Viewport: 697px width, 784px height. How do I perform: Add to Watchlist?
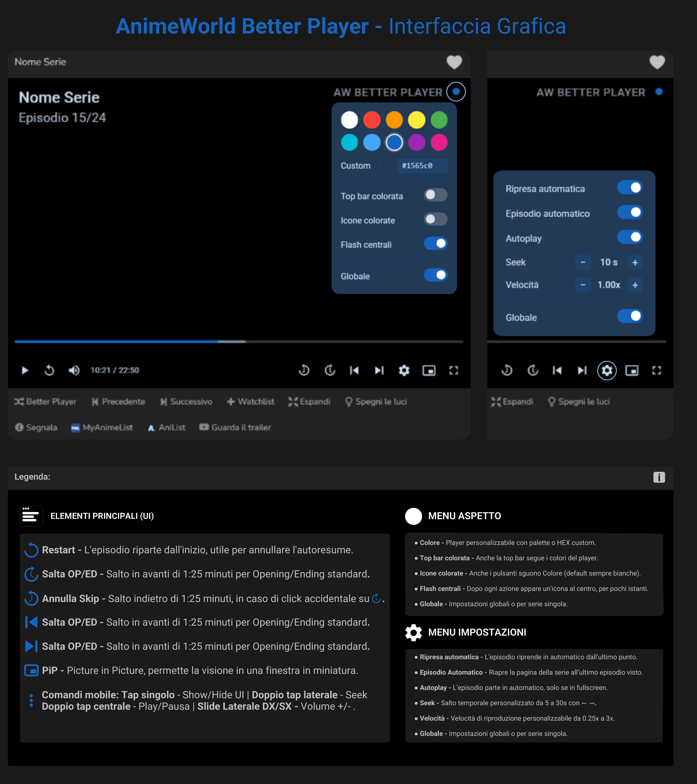coord(251,402)
